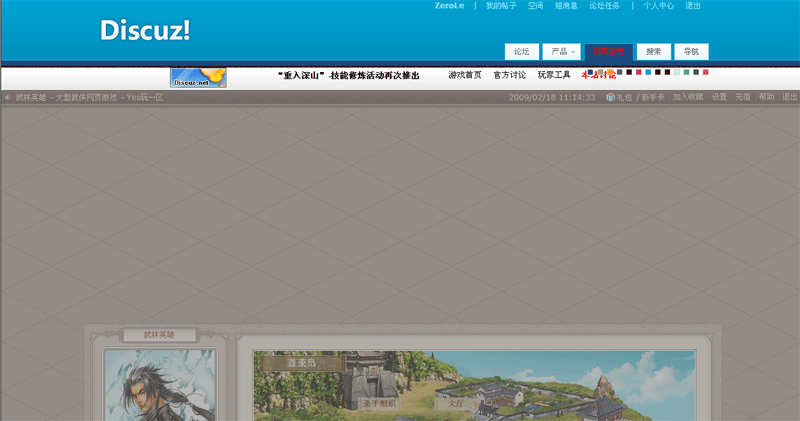
Task: Click 加入收藏 in the game bar
Action: 688,97
